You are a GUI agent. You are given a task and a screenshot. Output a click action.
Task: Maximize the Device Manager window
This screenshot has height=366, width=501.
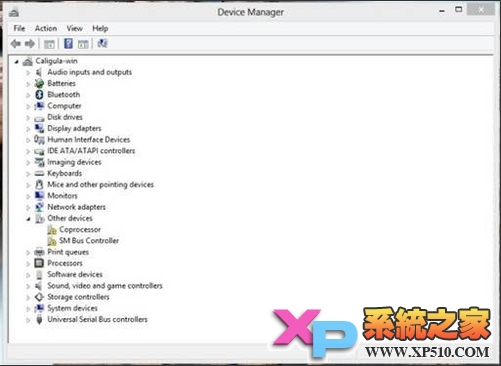(459, 10)
